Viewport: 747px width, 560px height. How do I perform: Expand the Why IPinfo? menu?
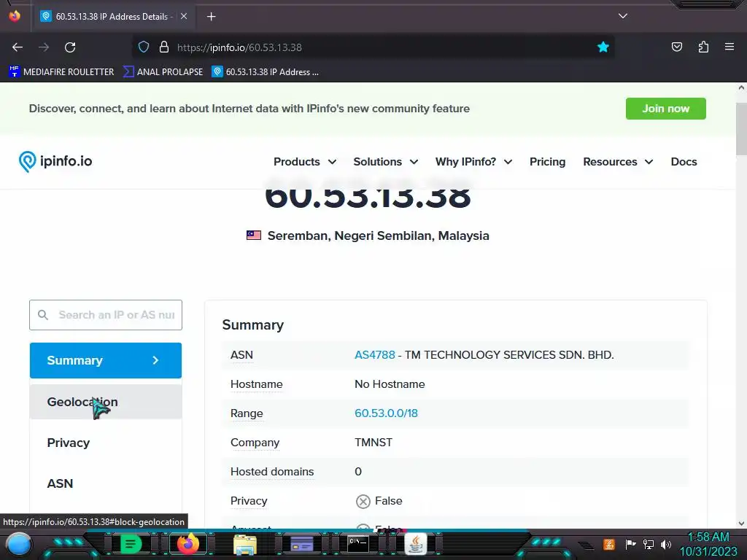click(x=474, y=162)
